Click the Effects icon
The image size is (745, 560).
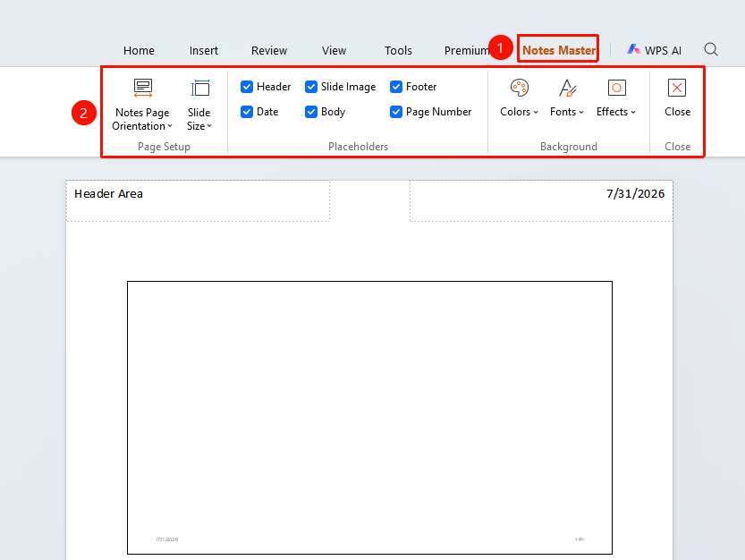[617, 88]
